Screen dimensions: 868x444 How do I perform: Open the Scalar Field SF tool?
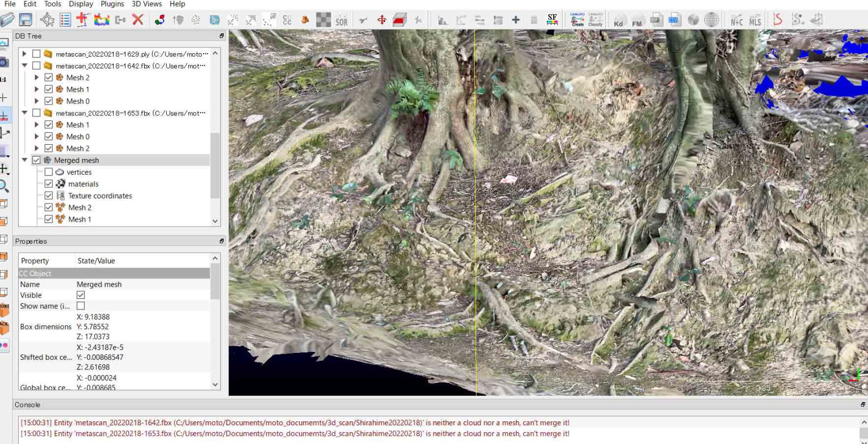[x=552, y=19]
